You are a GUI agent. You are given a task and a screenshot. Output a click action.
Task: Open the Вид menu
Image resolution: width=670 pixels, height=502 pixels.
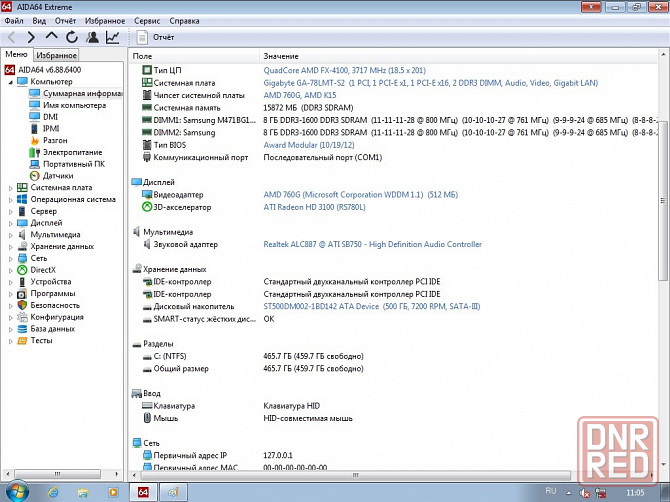tap(39, 21)
